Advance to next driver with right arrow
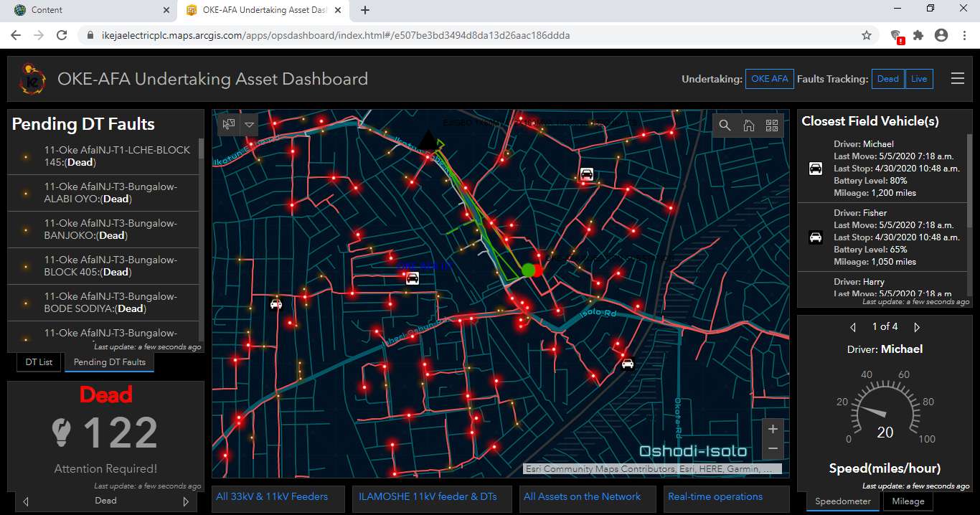 (917, 326)
